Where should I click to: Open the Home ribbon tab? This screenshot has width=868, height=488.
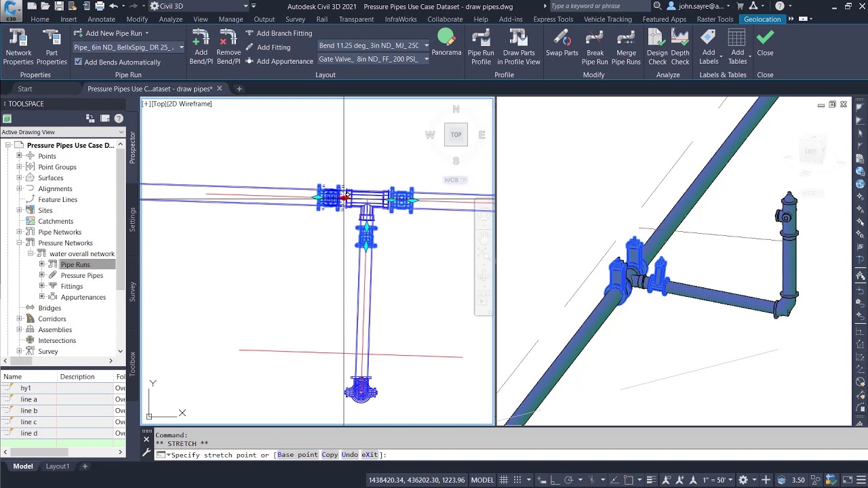coord(40,19)
